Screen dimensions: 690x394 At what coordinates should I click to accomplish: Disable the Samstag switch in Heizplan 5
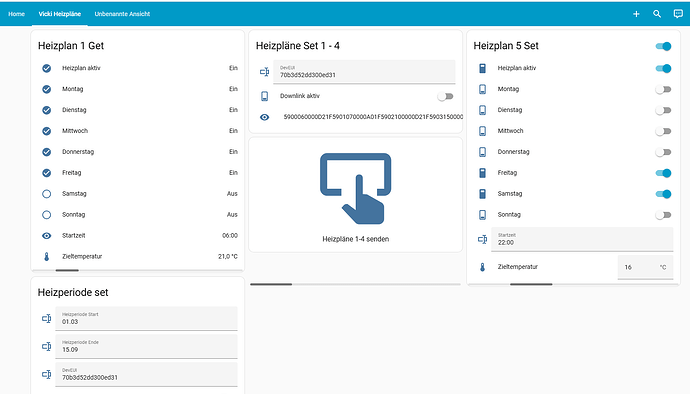point(663,194)
